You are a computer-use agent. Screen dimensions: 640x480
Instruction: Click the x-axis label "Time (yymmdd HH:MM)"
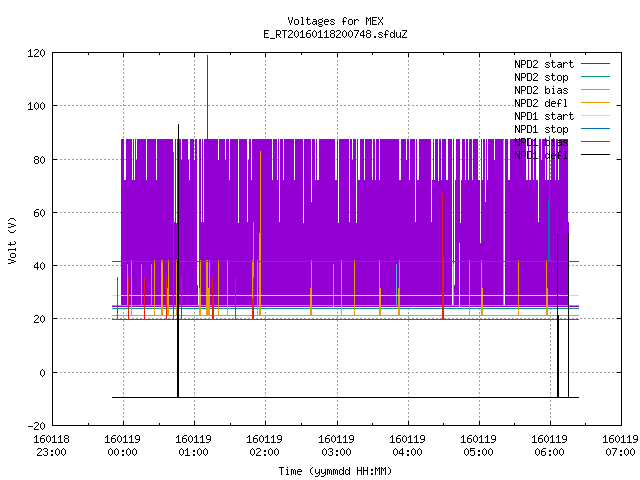click(x=335, y=471)
